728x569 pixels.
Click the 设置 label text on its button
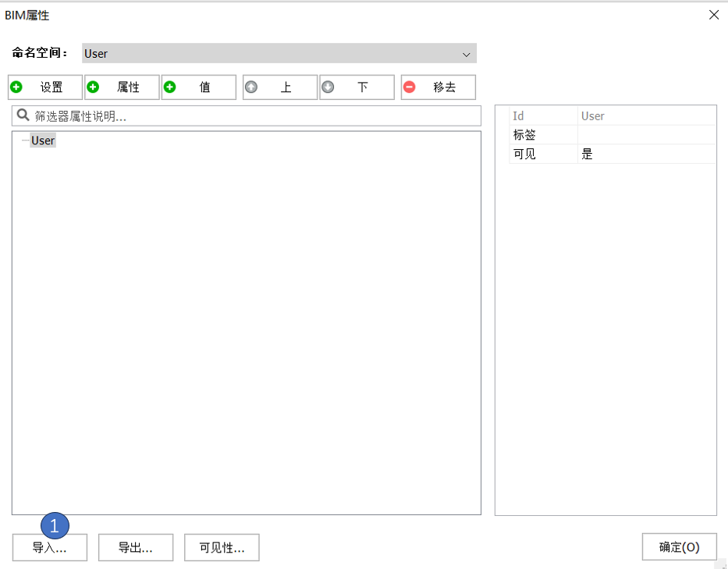(51, 87)
